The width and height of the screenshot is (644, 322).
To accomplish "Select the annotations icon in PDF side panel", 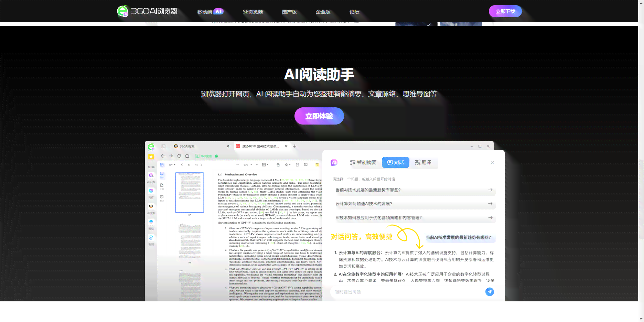I will [162, 197].
